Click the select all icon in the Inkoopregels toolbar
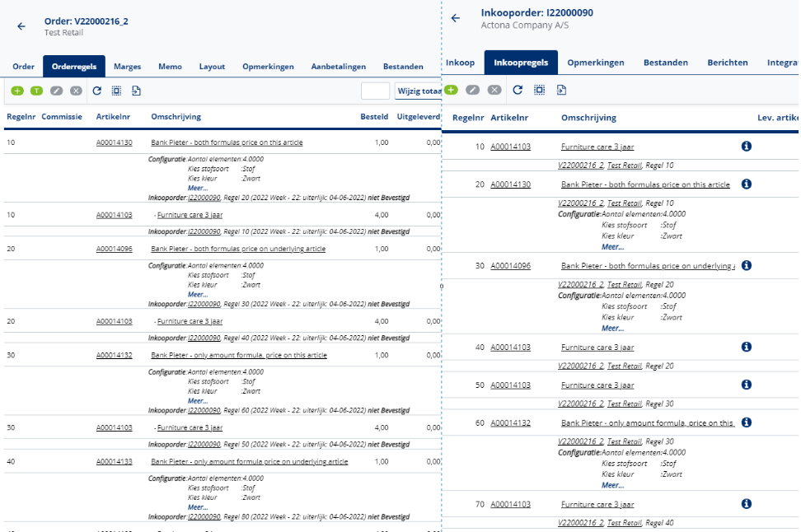 pos(540,90)
